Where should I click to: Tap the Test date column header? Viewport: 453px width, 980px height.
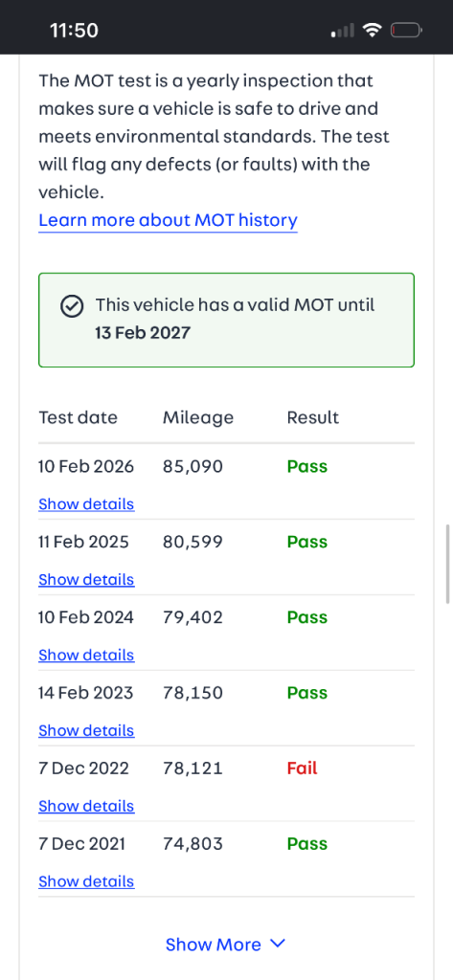point(79,417)
